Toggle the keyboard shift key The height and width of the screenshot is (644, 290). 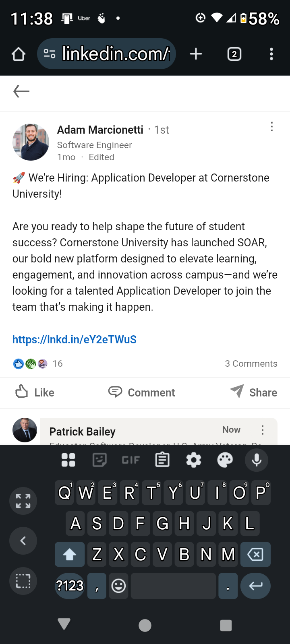pyautogui.click(x=70, y=554)
